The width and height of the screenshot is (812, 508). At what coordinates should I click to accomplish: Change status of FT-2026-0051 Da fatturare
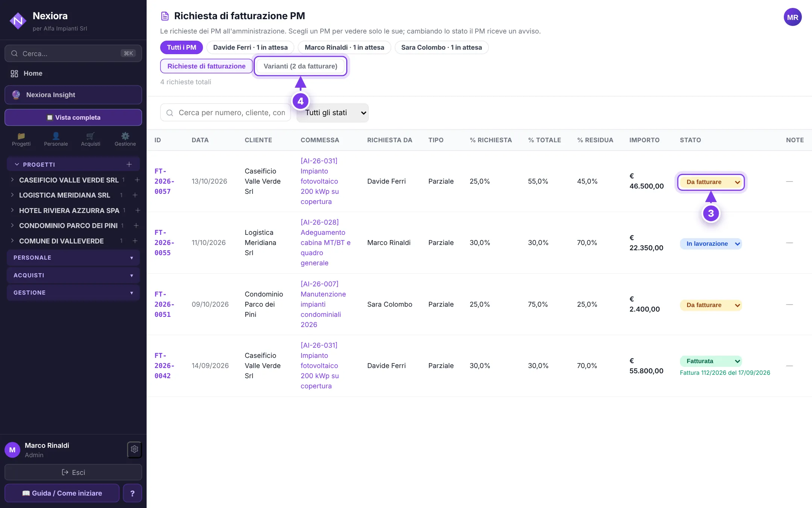pos(710,305)
